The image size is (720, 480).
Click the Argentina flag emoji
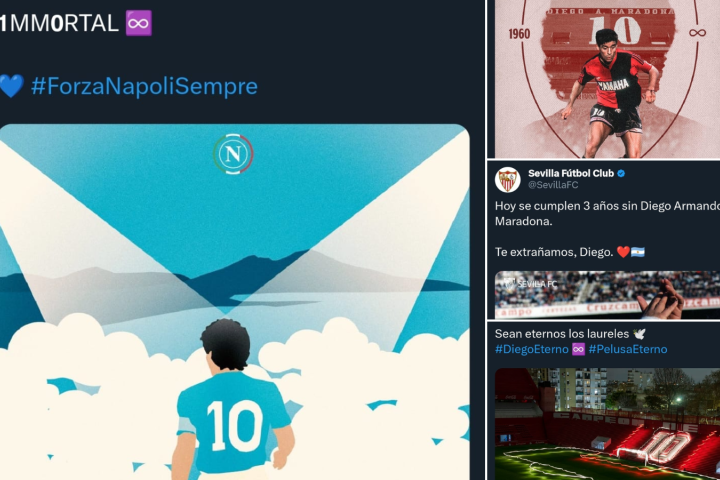pos(638,252)
